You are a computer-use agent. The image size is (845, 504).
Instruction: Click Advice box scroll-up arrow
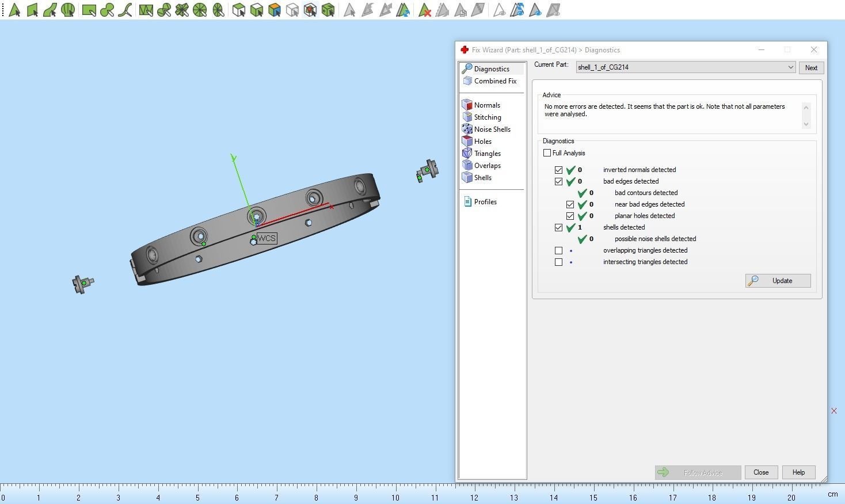[806, 107]
